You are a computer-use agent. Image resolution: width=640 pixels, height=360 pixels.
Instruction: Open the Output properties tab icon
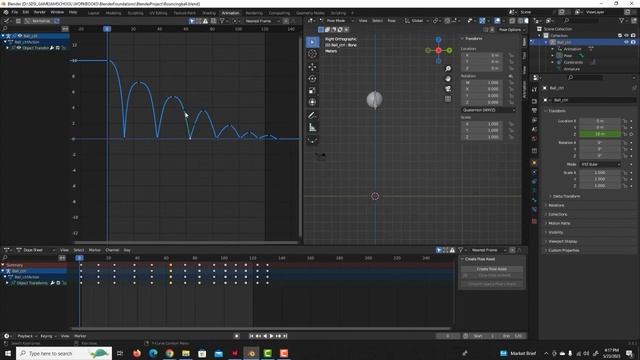coord(534,110)
